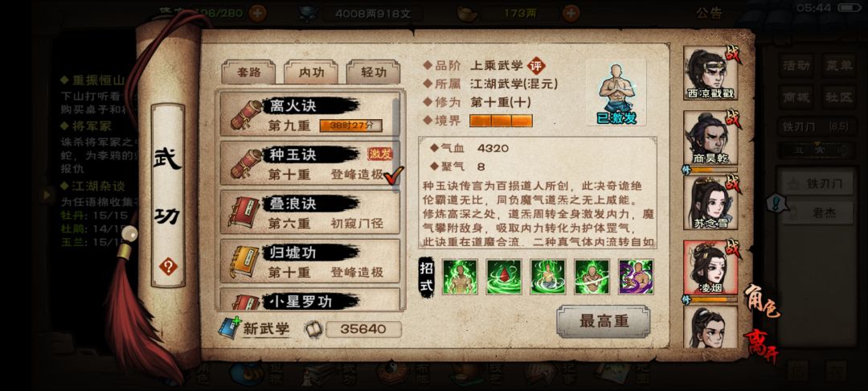
Task: Select the 叠浪诀 skill entry
Action: tap(310, 212)
